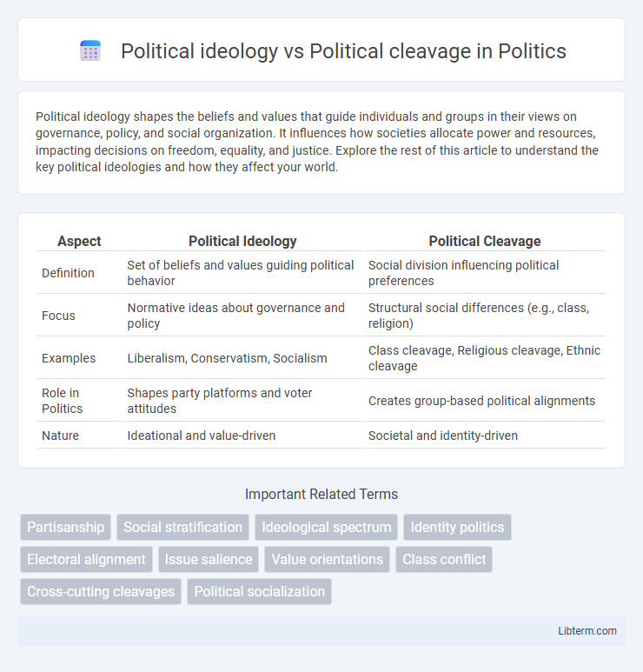Open the Value orientations tag
The image size is (643, 672).
click(x=328, y=559)
